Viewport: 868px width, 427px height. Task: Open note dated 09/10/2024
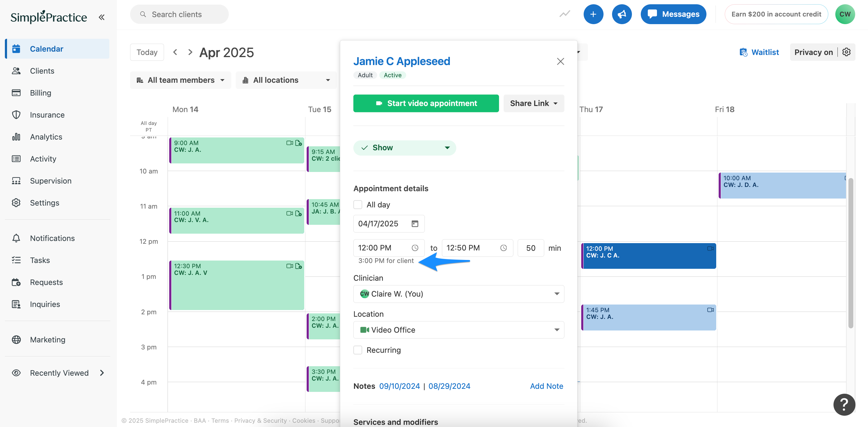[399, 386]
